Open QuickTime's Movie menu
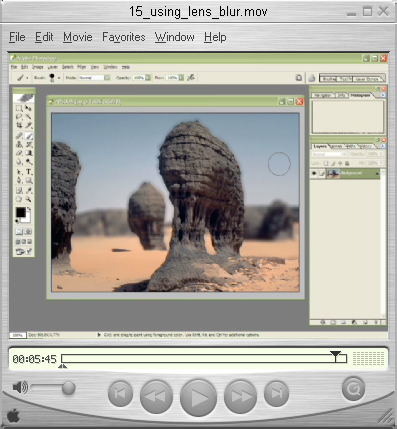397x429 pixels. (78, 37)
